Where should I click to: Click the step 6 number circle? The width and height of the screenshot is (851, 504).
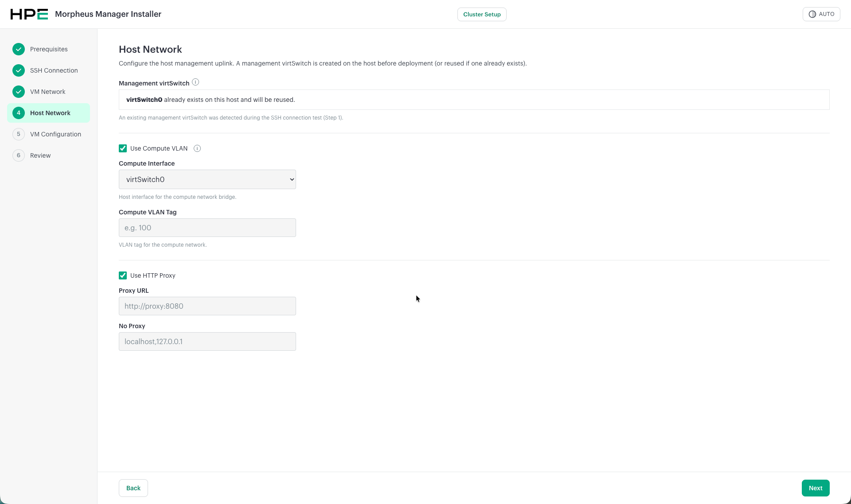tap(19, 155)
